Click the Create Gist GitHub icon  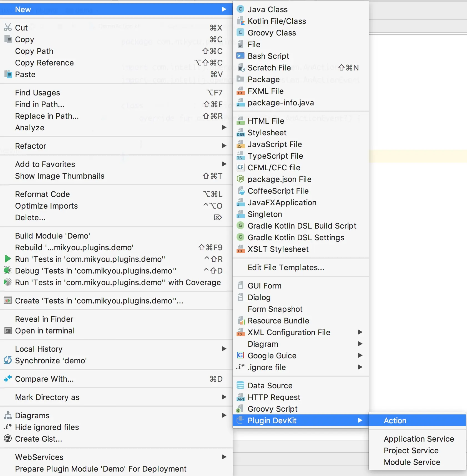pyautogui.click(x=8, y=439)
